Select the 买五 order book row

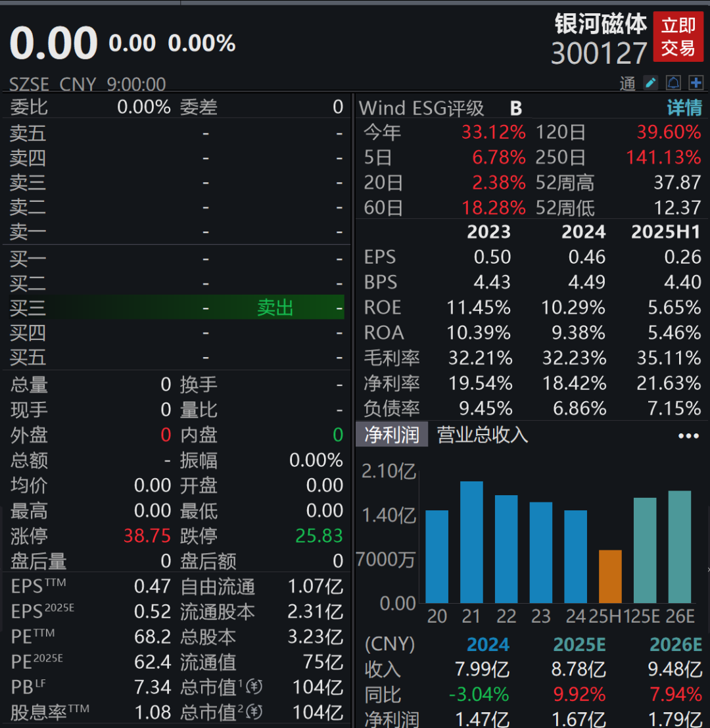tap(176, 358)
